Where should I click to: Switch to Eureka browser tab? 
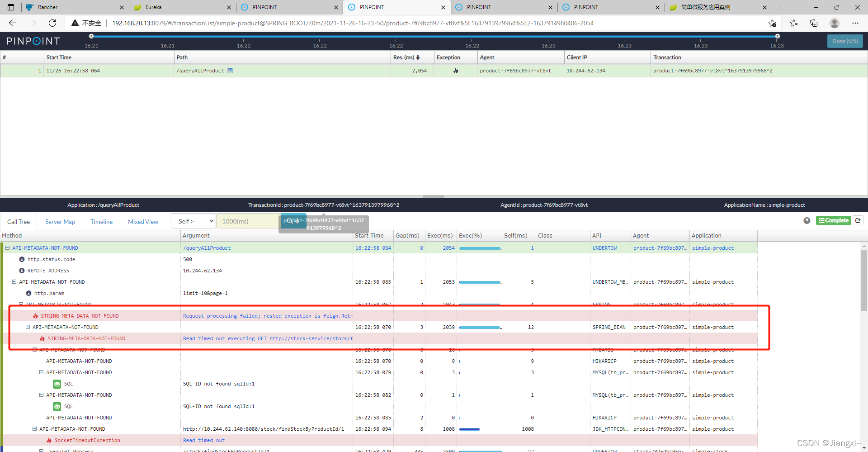click(x=182, y=7)
